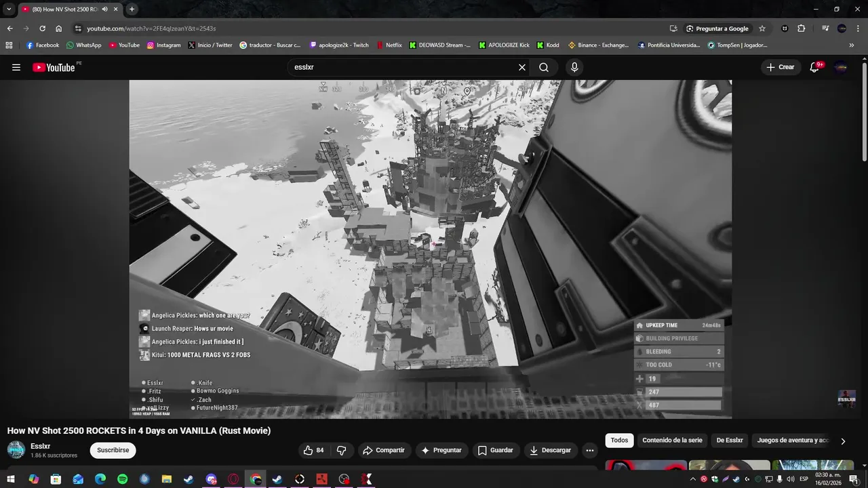Subscribe with the Suscribirse button
Viewport: 868px width, 488px height.
(x=113, y=450)
